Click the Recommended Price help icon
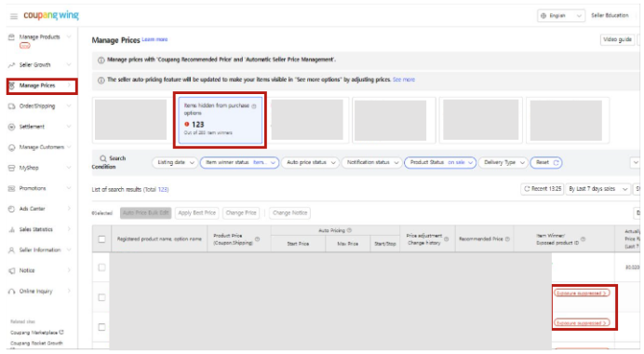Viewport: 644px width, 354px height. click(x=507, y=238)
